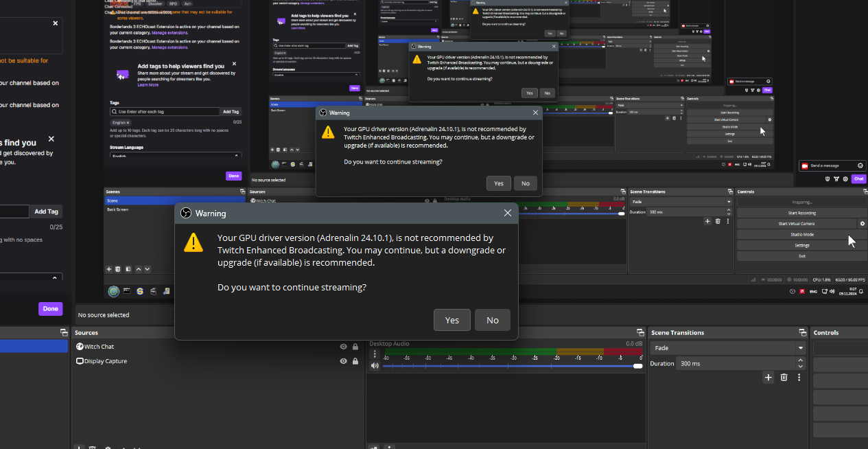Click virtual camera gear icon in largest preview Controls
Viewport: 868px width, 449px height.
[x=863, y=224]
